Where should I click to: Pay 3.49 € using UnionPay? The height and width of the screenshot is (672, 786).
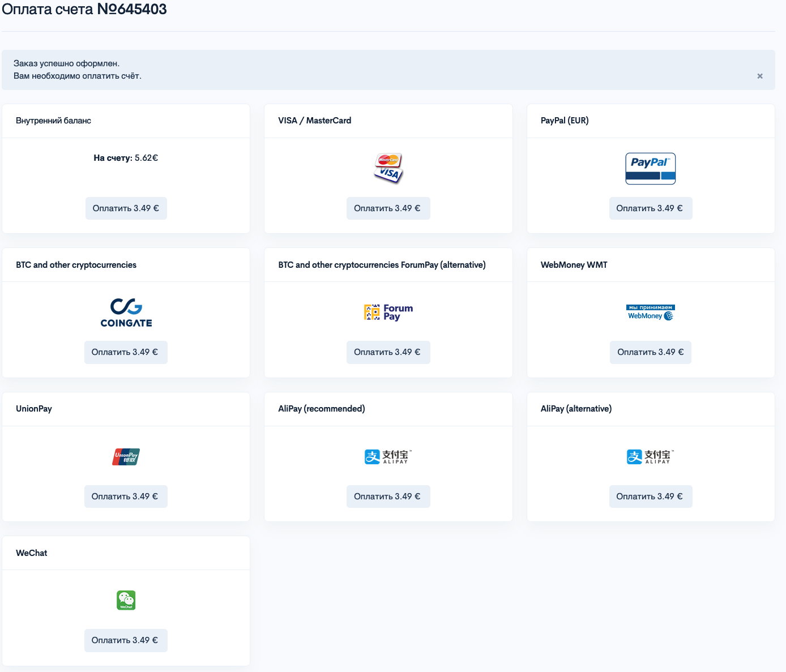coord(126,496)
